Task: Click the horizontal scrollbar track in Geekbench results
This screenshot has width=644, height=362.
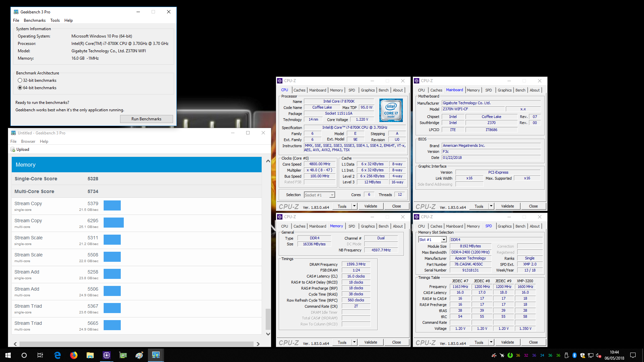Action: 136,344
